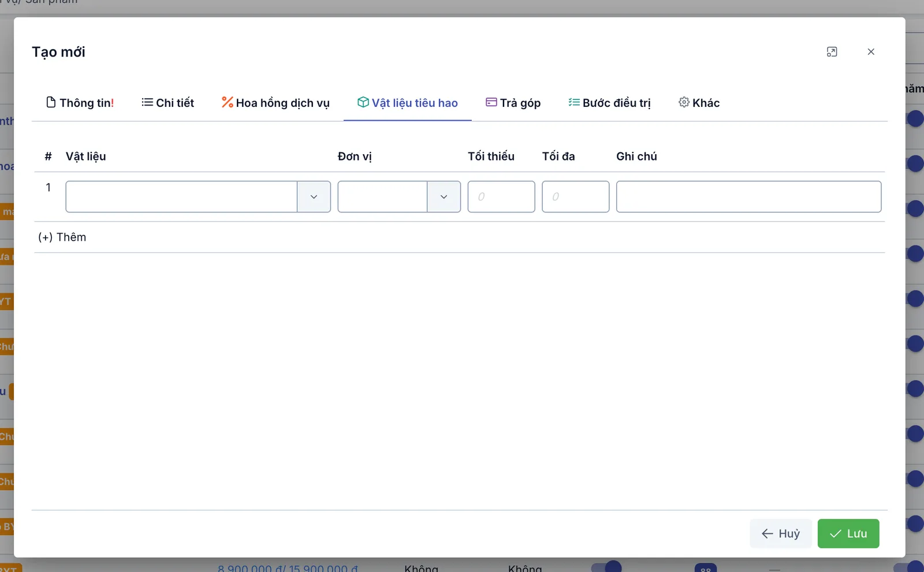Expand the Đơn vị dropdown arrow

[x=444, y=197]
